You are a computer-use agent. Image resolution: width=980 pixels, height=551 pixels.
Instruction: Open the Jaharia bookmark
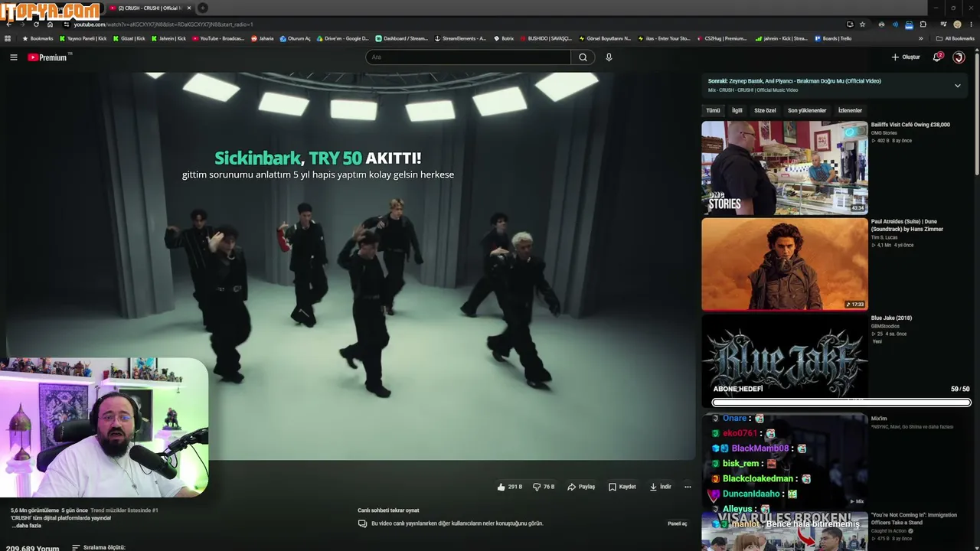[263, 38]
